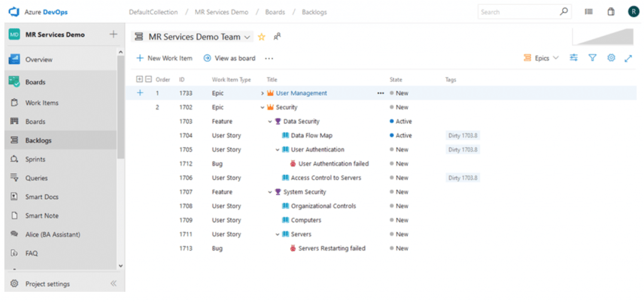Open Smart Docs in the sidebar
This screenshot has height=302, width=644.
[61, 197]
